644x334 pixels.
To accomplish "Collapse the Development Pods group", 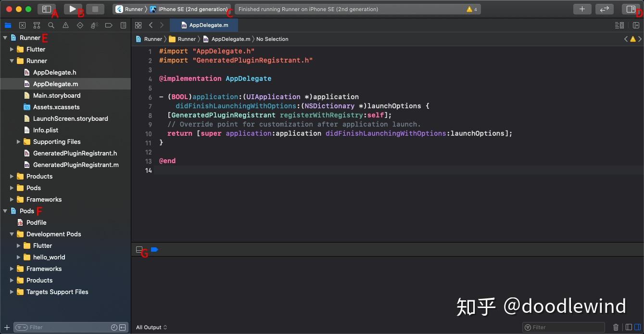I will point(12,234).
